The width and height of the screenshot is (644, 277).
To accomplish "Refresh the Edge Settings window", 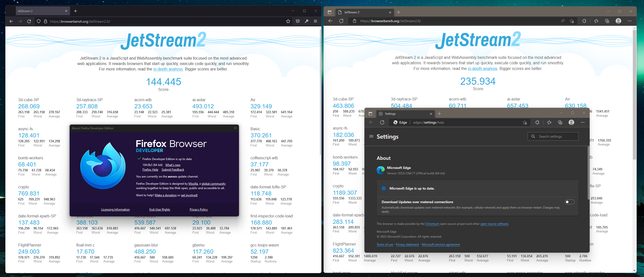I will pyautogui.click(x=382, y=122).
